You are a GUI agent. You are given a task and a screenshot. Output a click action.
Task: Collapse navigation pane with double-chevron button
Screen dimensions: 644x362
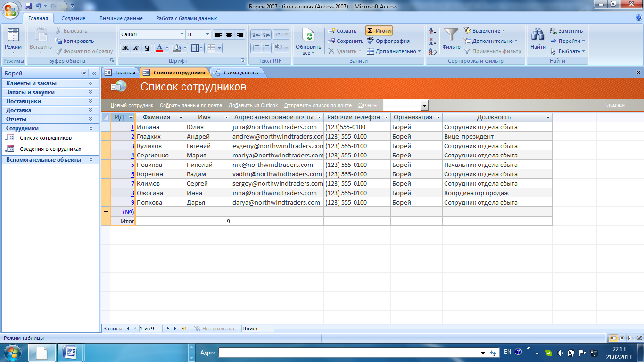coord(94,73)
